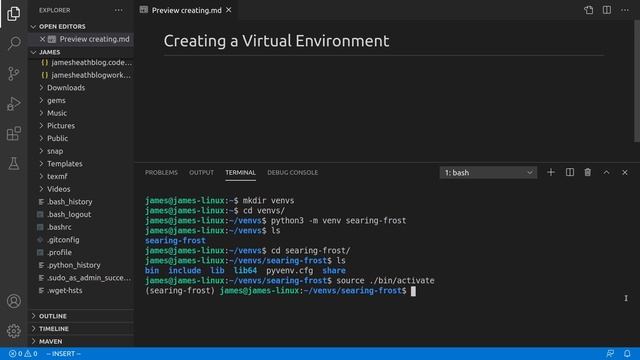Maximize the terminal panel size

[607, 172]
